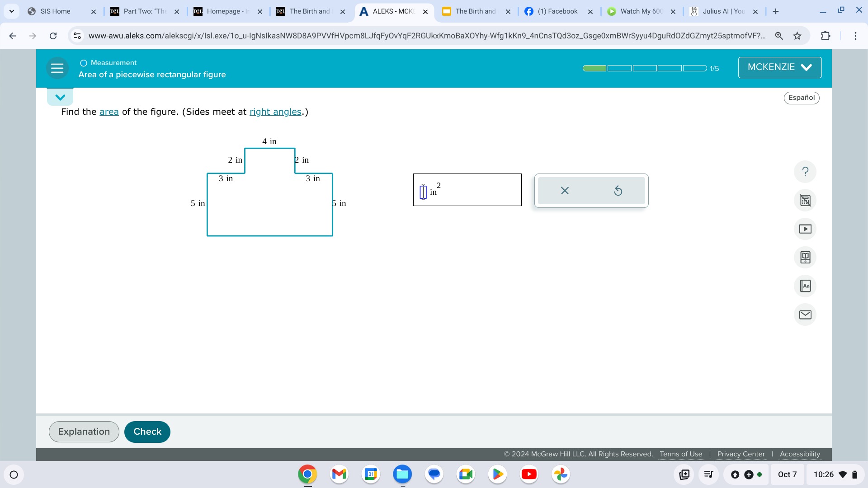Open Google Photos from the shelf
The width and height of the screenshot is (868, 488).
pyautogui.click(x=561, y=474)
